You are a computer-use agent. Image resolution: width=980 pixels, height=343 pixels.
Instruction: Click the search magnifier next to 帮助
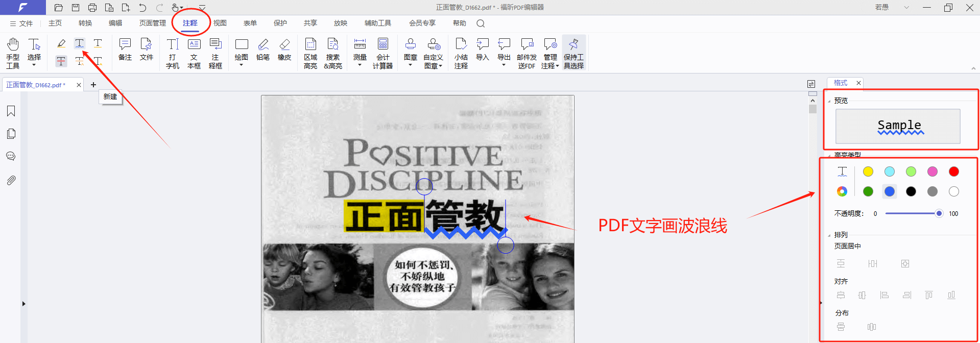point(481,23)
